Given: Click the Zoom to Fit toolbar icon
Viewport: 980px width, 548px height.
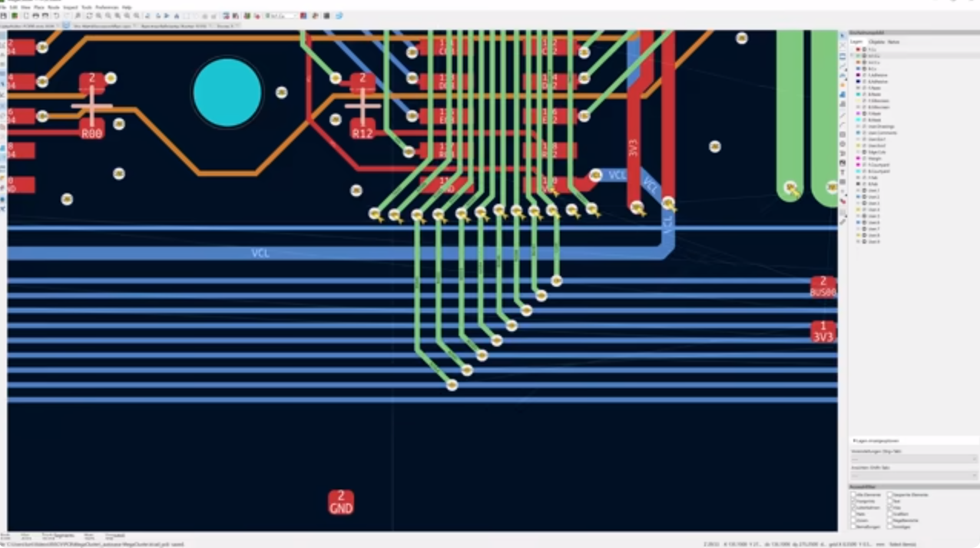Looking at the screenshot, I should point(118,15).
